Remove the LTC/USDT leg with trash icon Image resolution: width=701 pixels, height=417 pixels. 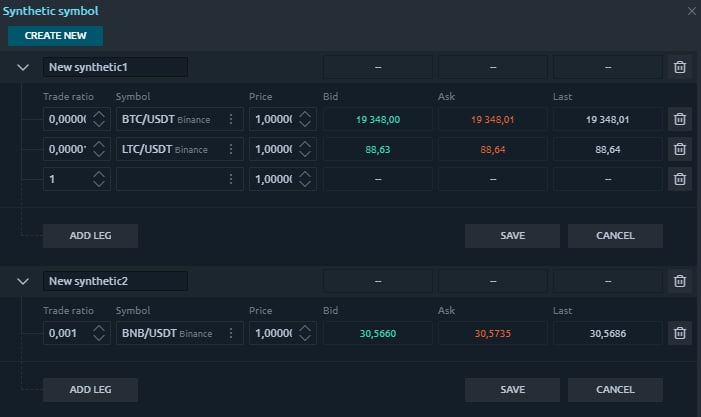tap(680, 149)
